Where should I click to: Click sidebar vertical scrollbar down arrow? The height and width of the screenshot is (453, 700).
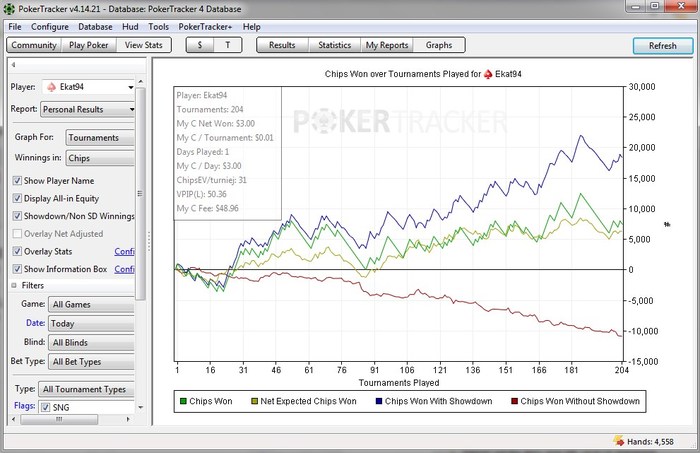pyautogui.click(x=141, y=407)
